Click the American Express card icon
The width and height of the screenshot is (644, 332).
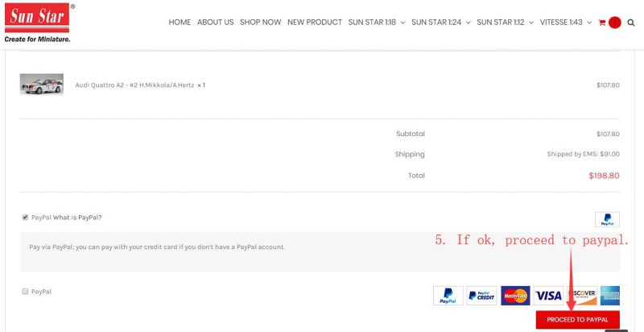click(x=609, y=296)
